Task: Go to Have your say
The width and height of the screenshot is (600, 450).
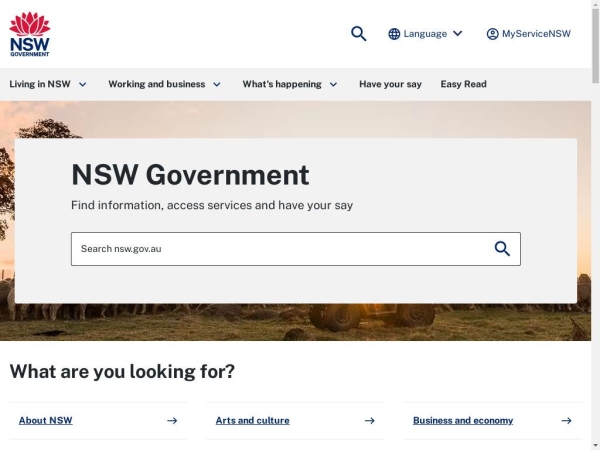Action: (390, 84)
